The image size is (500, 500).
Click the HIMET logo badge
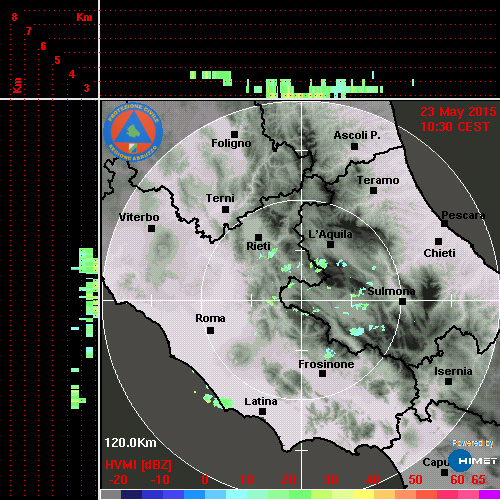[x=473, y=461]
